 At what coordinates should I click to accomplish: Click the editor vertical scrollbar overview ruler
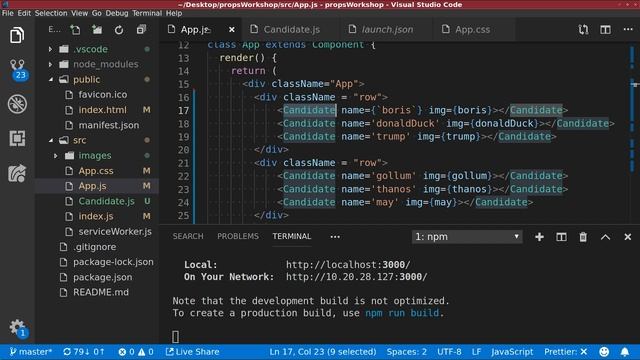tap(633, 133)
